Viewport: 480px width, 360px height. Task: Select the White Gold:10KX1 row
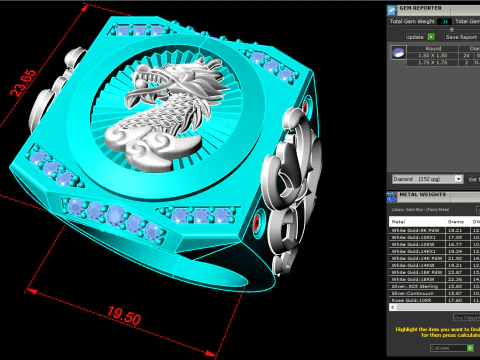(434, 237)
